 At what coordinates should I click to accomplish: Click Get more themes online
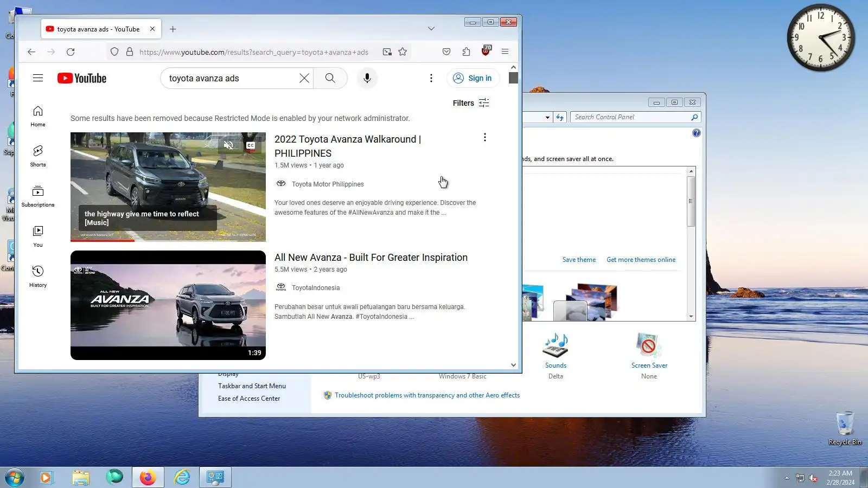point(641,260)
